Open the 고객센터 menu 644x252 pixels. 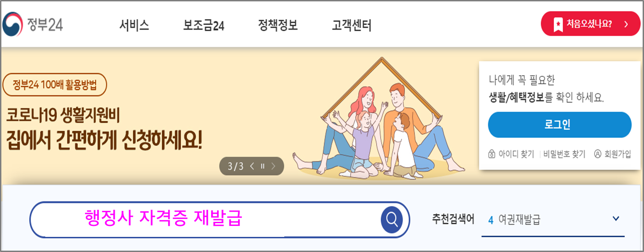point(351,26)
